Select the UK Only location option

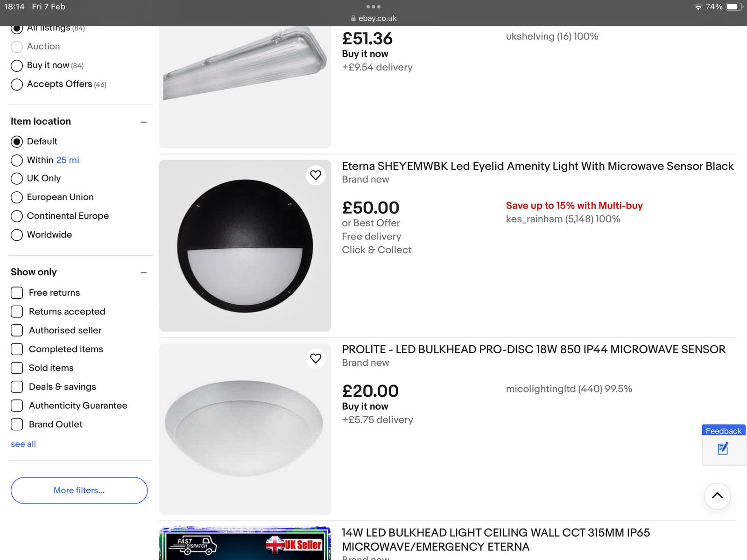pyautogui.click(x=17, y=179)
